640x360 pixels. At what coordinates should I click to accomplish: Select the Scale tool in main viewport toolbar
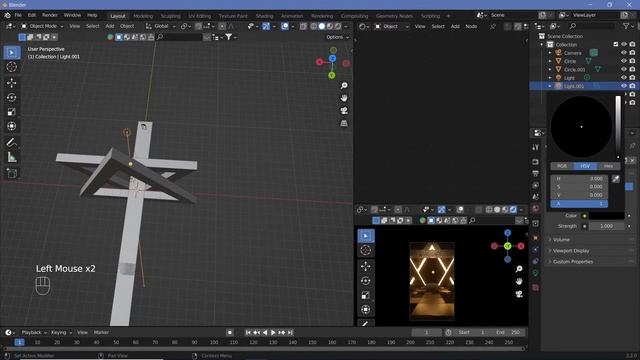[11, 112]
